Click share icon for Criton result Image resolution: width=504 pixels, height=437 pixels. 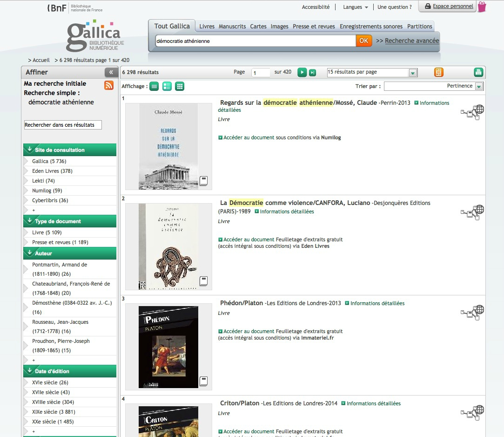tap(472, 413)
